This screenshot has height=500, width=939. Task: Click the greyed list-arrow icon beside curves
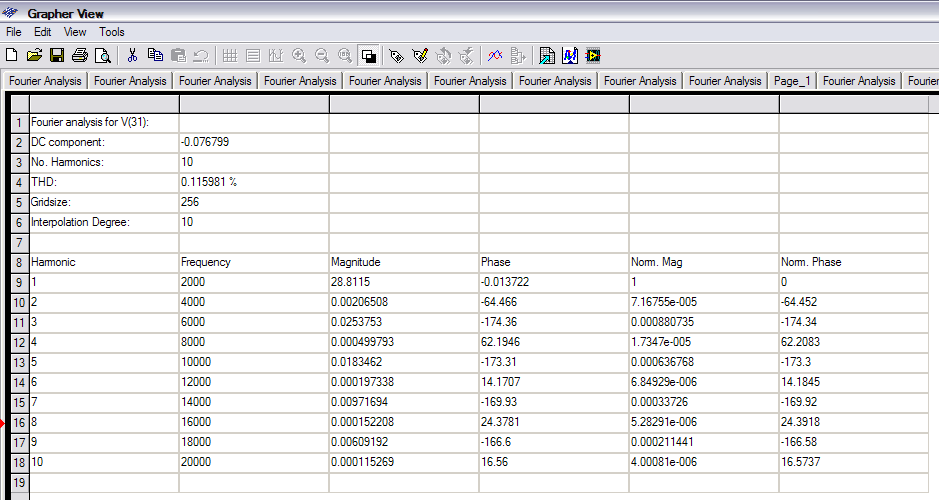coord(518,56)
